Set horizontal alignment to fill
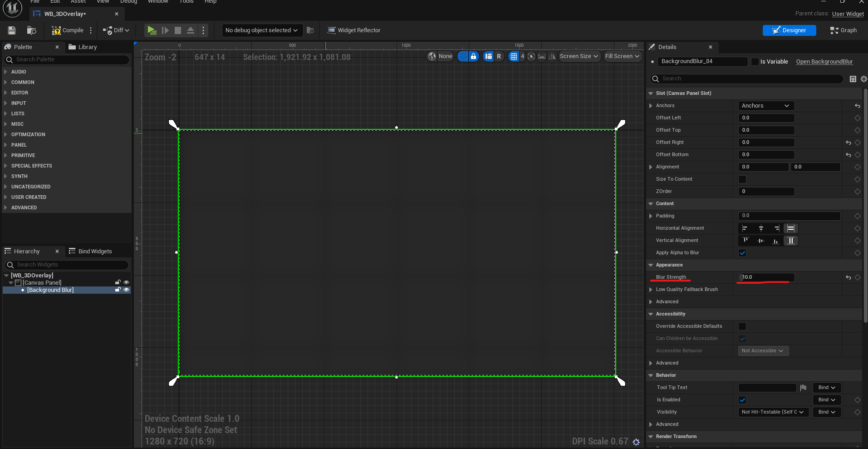The height and width of the screenshot is (449, 868). coord(791,228)
